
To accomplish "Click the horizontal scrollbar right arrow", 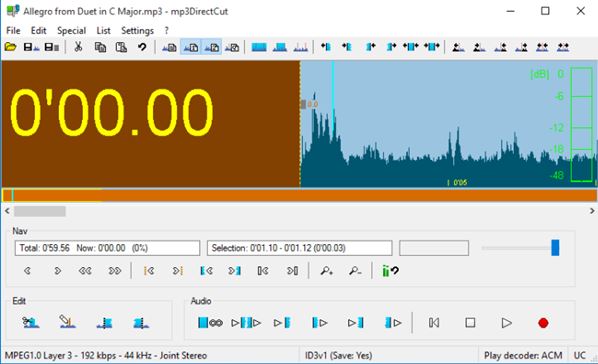I will (592, 211).
